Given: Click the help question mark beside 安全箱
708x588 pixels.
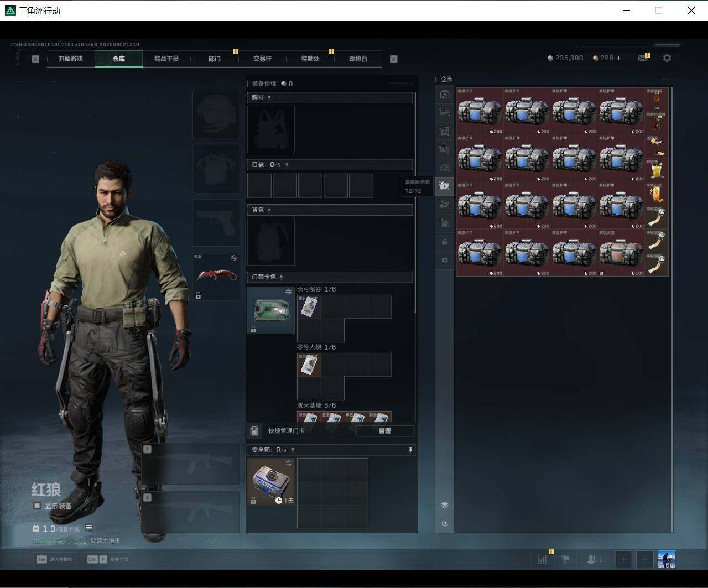Looking at the screenshot, I should [293, 450].
